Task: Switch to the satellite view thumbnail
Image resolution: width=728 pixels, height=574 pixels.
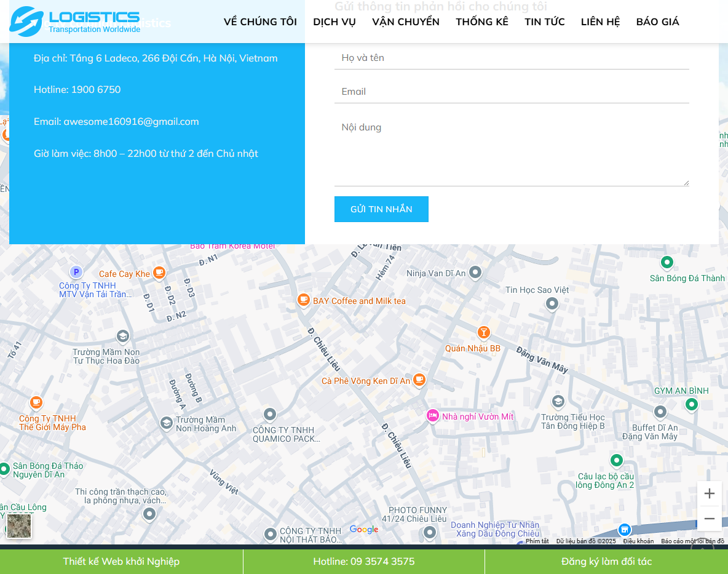Action: [18, 526]
